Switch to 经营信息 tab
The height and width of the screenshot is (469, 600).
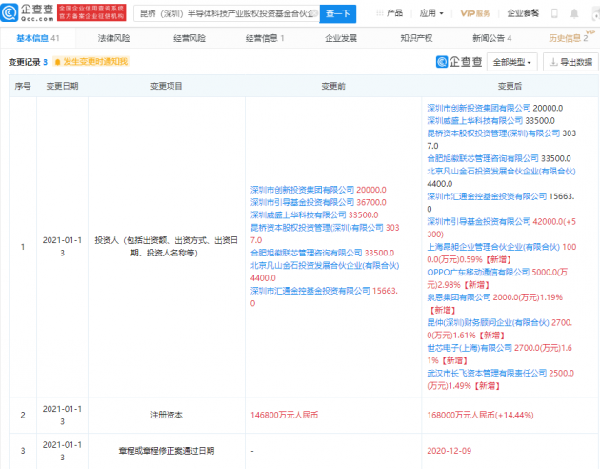[265, 38]
